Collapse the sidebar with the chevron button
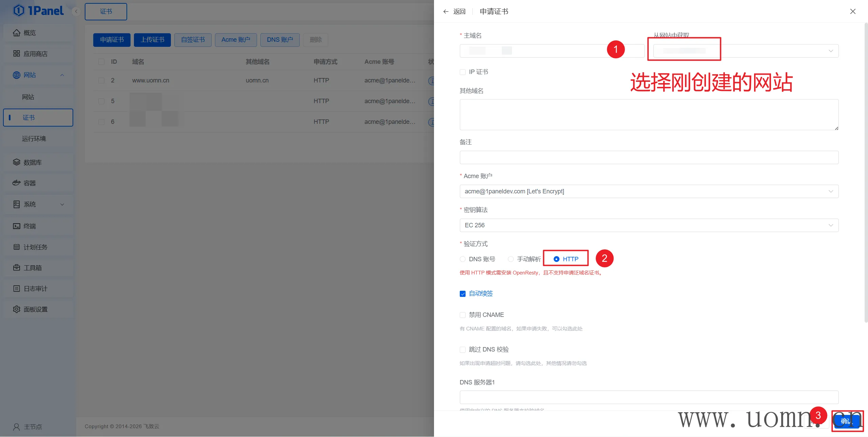 (76, 12)
